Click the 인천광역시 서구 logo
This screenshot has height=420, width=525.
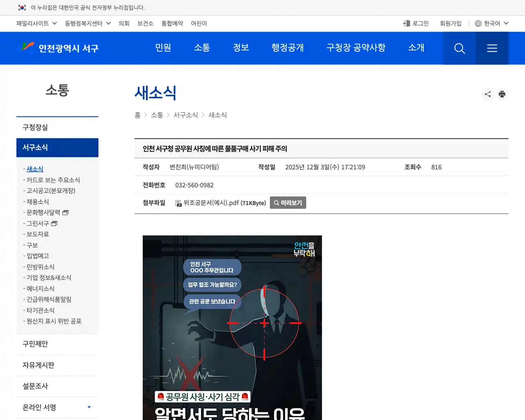pyautogui.click(x=57, y=48)
